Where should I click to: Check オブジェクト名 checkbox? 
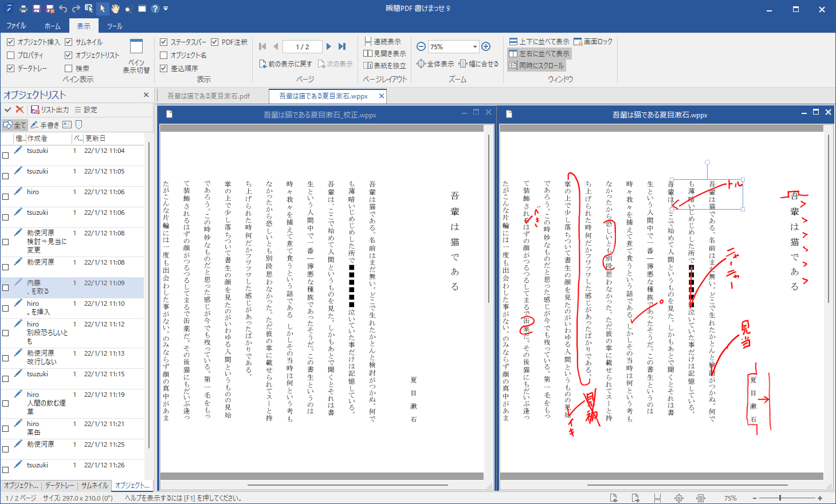coord(163,55)
